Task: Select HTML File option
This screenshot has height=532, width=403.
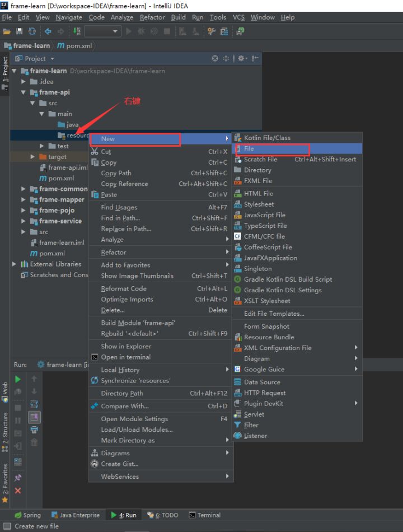Action: click(x=297, y=193)
